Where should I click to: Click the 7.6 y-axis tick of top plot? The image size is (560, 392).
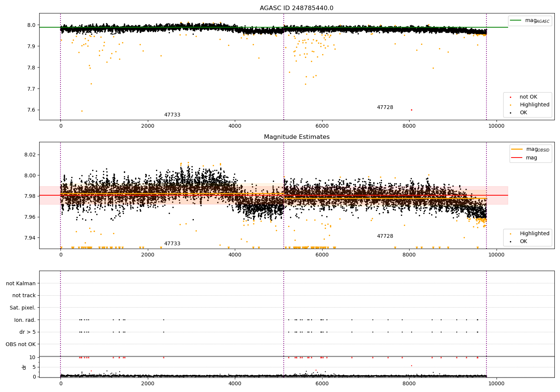pyautogui.click(x=31, y=110)
